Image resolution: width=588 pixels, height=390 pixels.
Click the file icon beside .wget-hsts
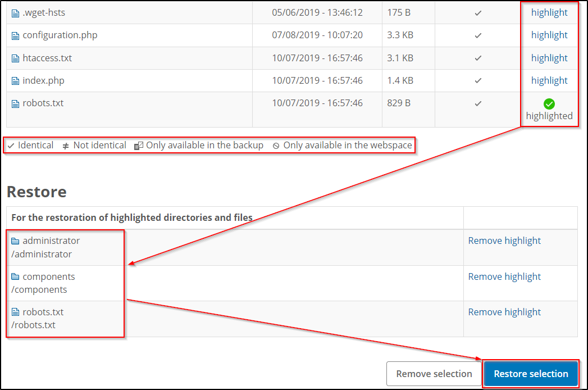click(x=15, y=12)
